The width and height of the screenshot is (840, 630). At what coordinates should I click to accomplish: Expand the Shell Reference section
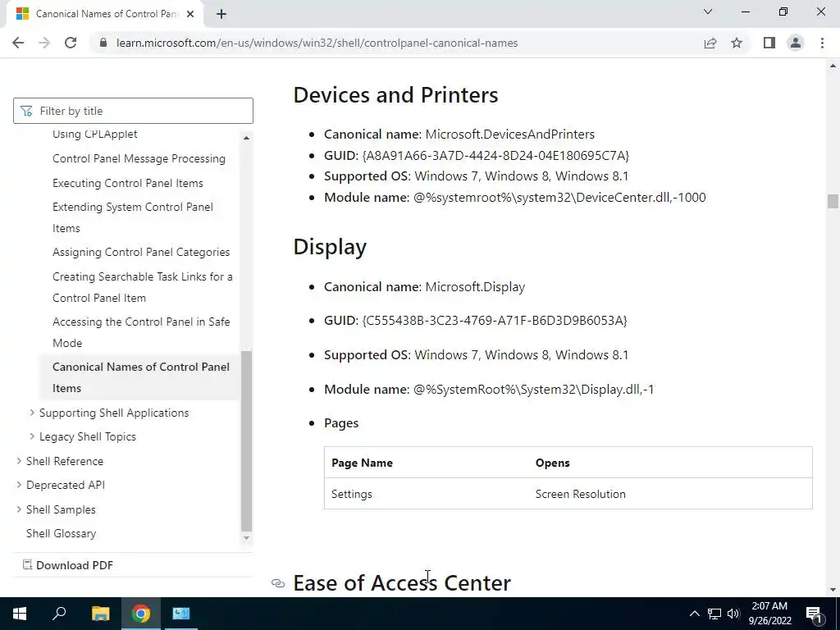pos(19,461)
